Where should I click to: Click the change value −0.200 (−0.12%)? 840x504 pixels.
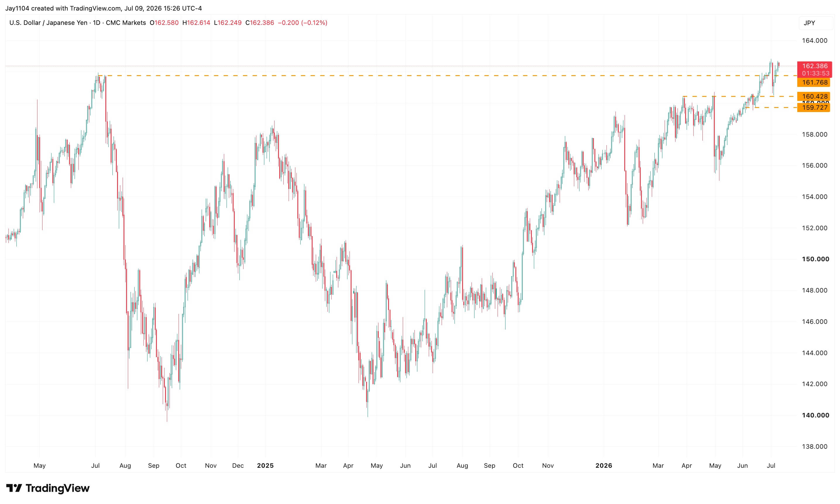click(x=302, y=23)
